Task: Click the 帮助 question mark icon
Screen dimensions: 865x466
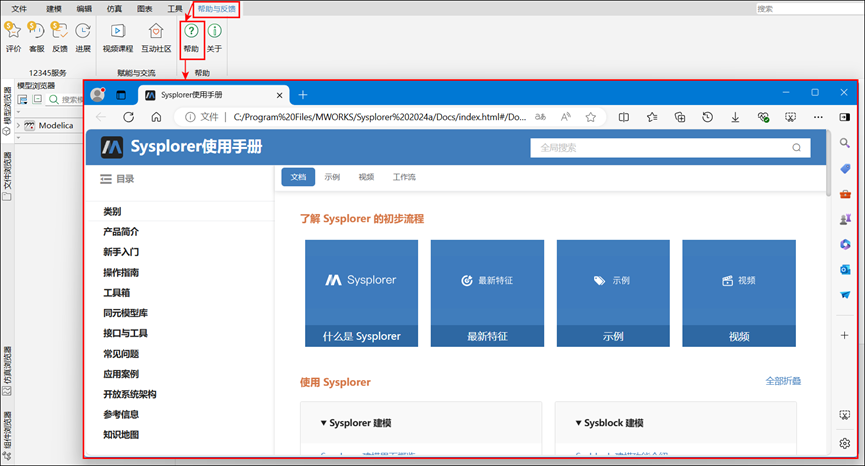Action: (191, 31)
